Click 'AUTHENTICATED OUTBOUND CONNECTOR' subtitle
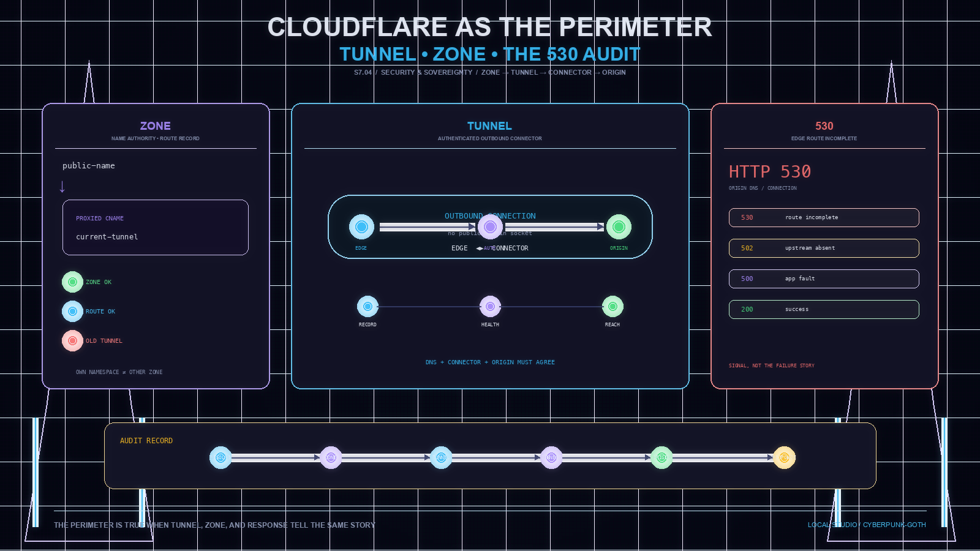Screen dimensions: 980x551 pyautogui.click(x=490, y=138)
